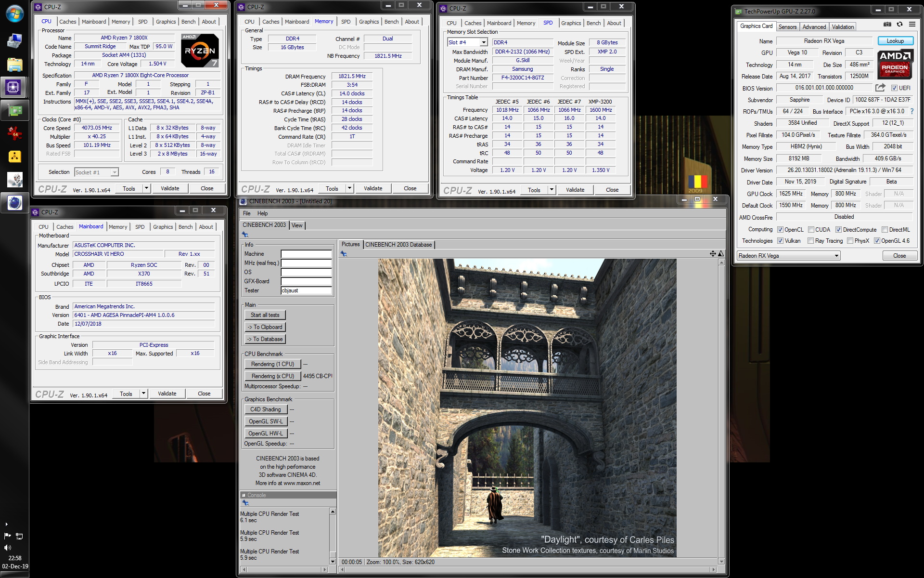Click the Cinebench toolbar icon below the tab
Image resolution: width=924 pixels, height=578 pixels.
[245, 235]
